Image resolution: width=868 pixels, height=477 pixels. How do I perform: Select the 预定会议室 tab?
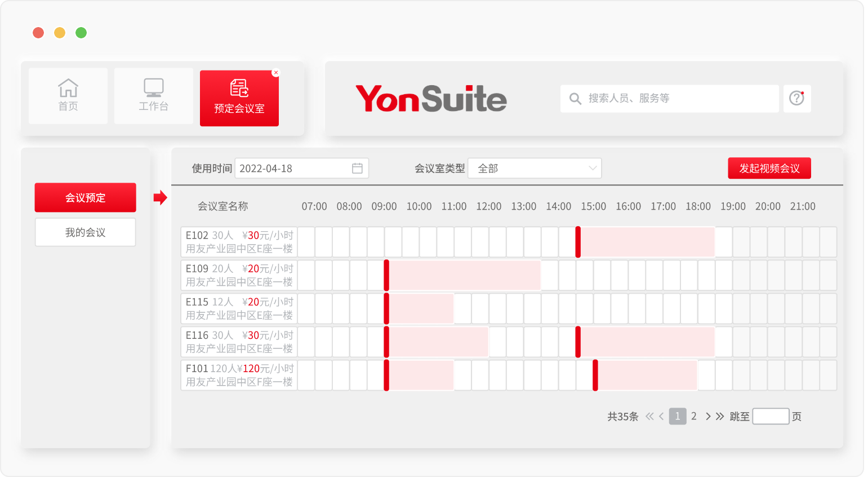tap(239, 99)
